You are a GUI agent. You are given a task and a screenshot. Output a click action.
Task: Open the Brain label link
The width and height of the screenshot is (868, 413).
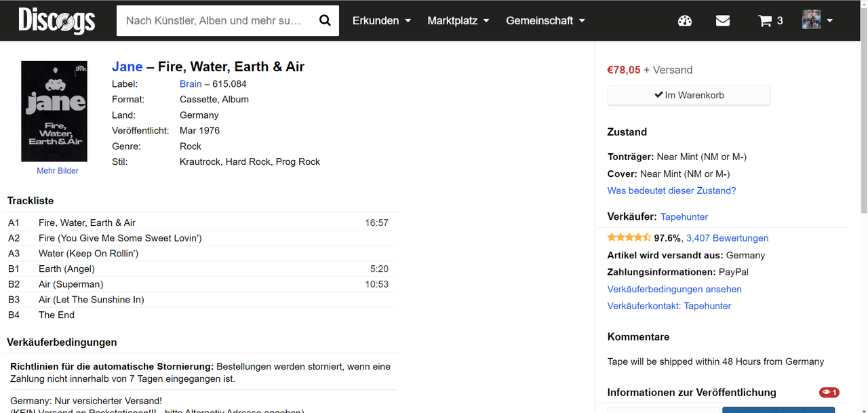(191, 84)
